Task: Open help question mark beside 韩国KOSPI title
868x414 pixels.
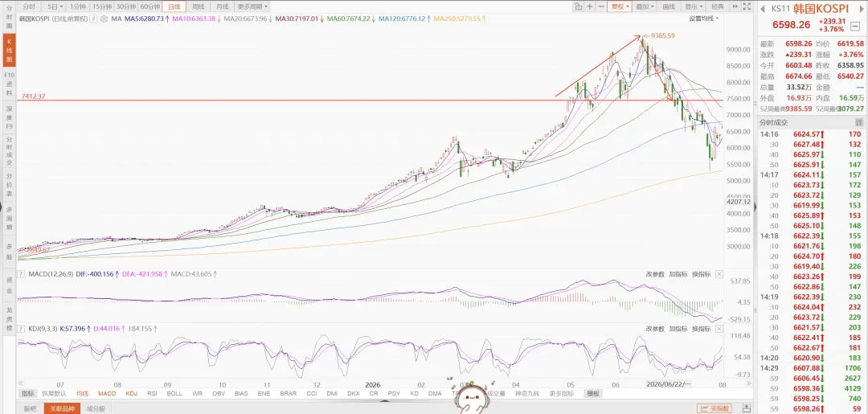Action: [x=93, y=18]
